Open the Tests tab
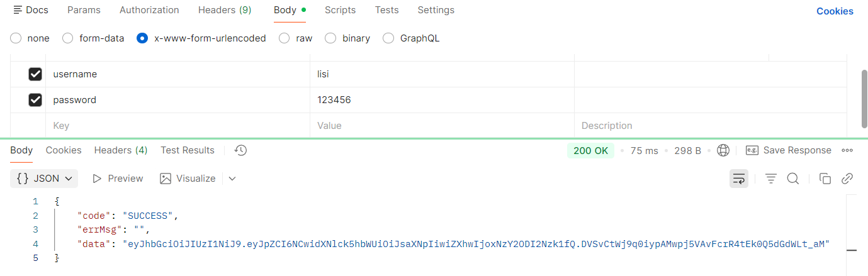This screenshot has width=868, height=276. tap(386, 10)
